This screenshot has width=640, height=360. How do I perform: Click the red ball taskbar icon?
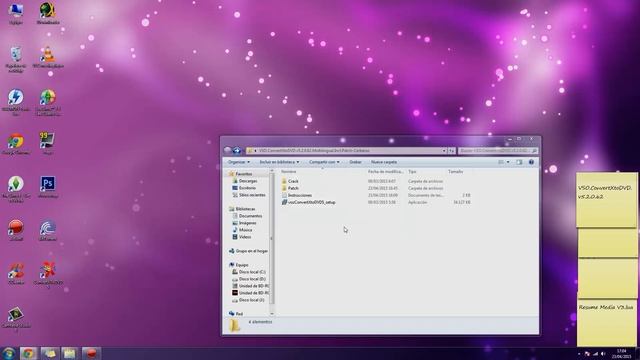click(x=91, y=353)
